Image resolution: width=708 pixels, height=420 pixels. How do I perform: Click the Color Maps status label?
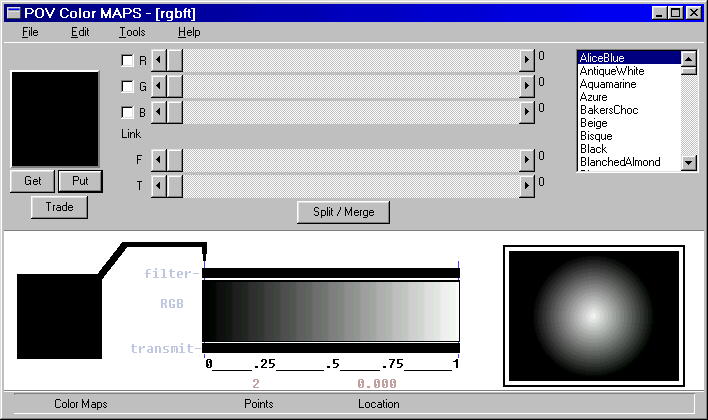pyautogui.click(x=80, y=404)
